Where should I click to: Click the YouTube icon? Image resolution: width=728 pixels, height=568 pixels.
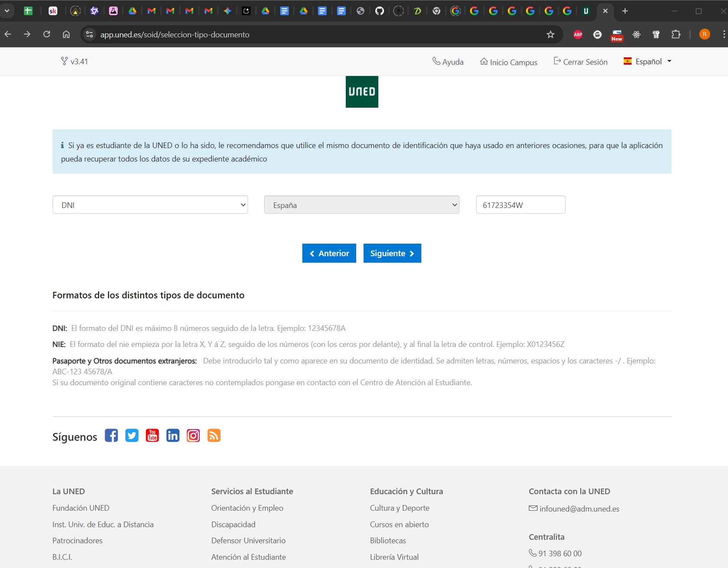152,436
